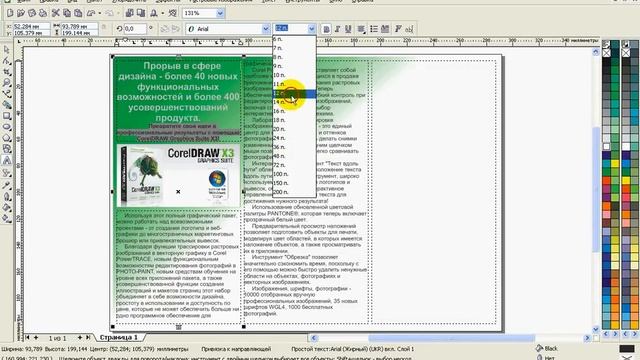The height and width of the screenshot is (360, 640).
Task: Switch to the Страница 1 page tab
Action: [119, 338]
